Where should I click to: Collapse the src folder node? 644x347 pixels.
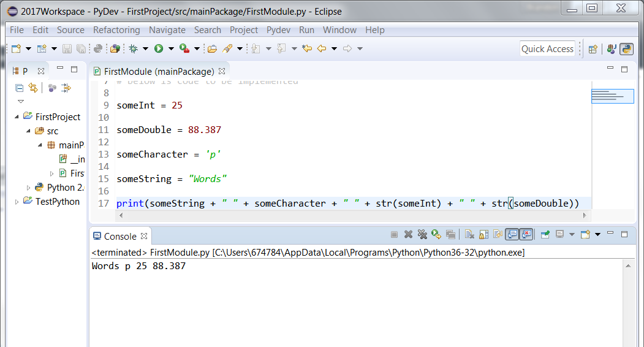click(28, 131)
